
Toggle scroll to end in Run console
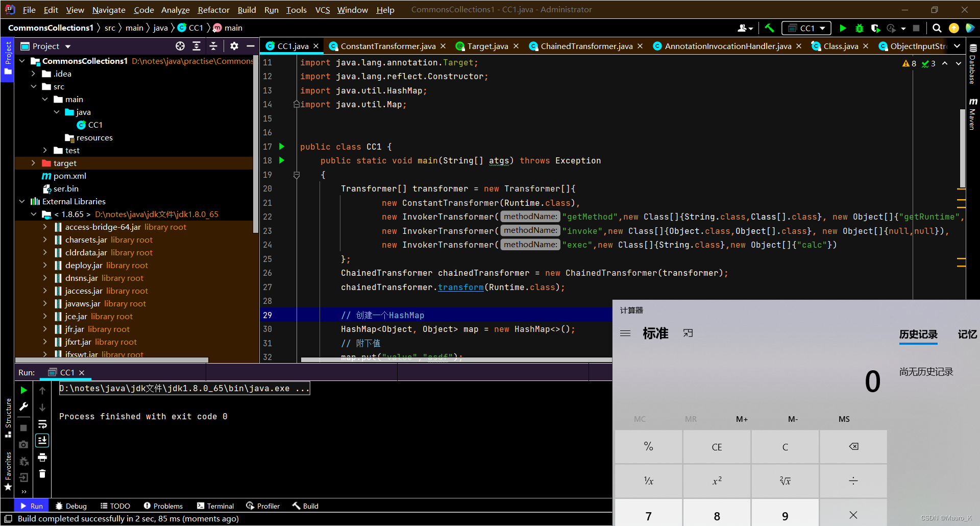coord(42,440)
